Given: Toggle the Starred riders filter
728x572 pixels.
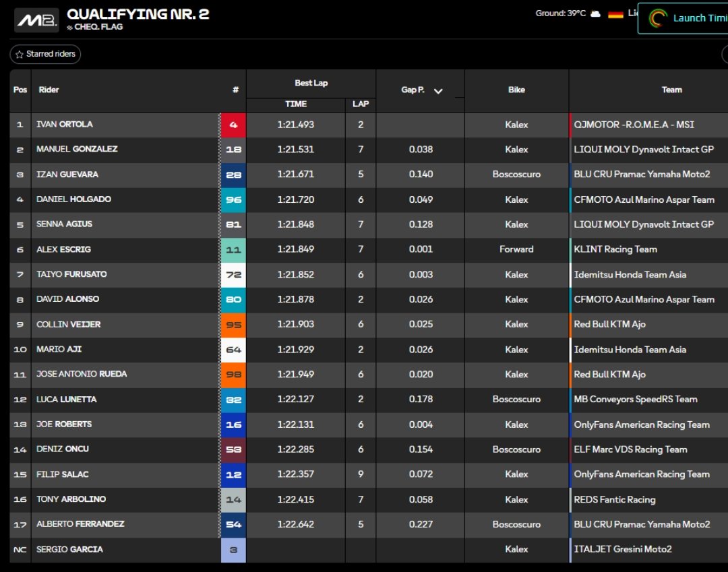Looking at the screenshot, I should point(46,54).
